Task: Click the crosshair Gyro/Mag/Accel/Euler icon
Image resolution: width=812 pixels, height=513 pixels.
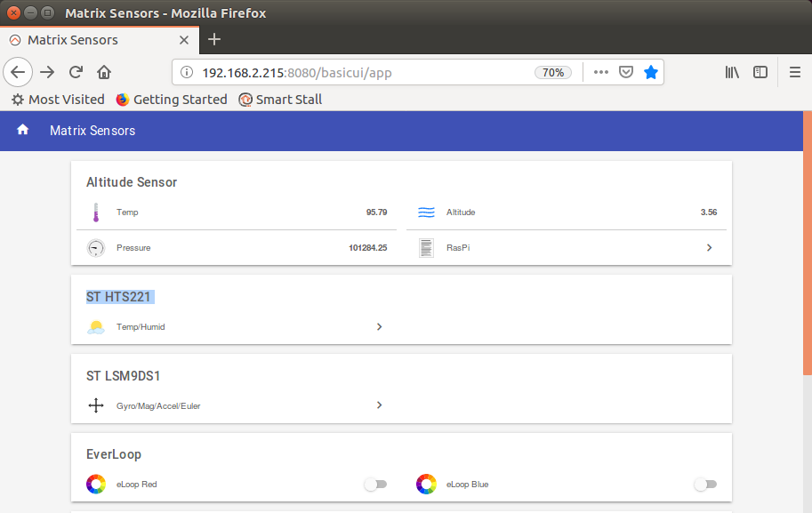Action: (x=96, y=405)
